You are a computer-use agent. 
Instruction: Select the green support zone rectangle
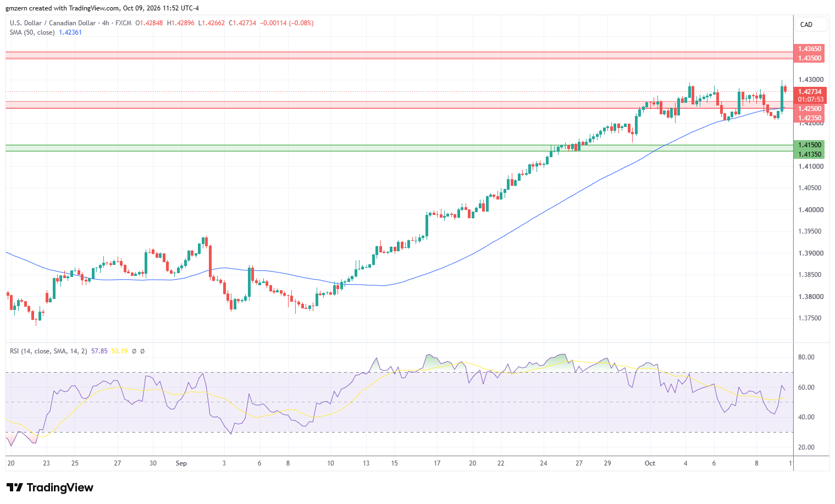[399, 148]
